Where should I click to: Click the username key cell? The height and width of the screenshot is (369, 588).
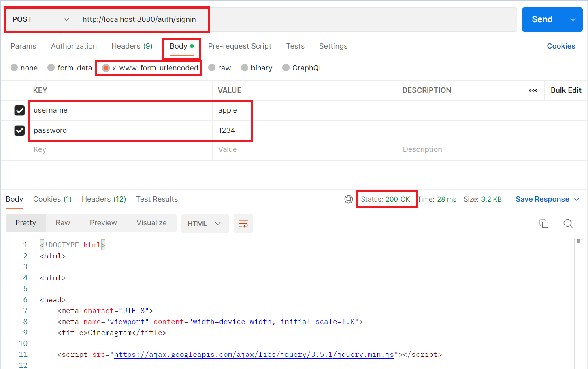[120, 110]
